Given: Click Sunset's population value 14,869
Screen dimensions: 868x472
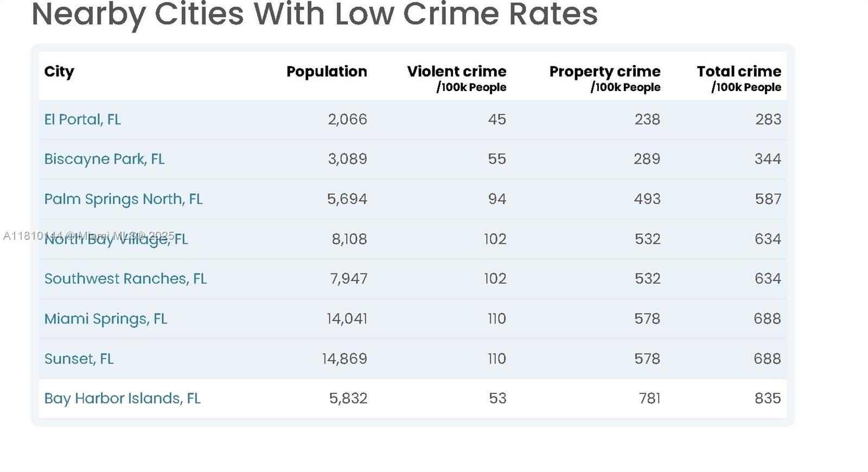Looking at the screenshot, I should pos(344,359).
